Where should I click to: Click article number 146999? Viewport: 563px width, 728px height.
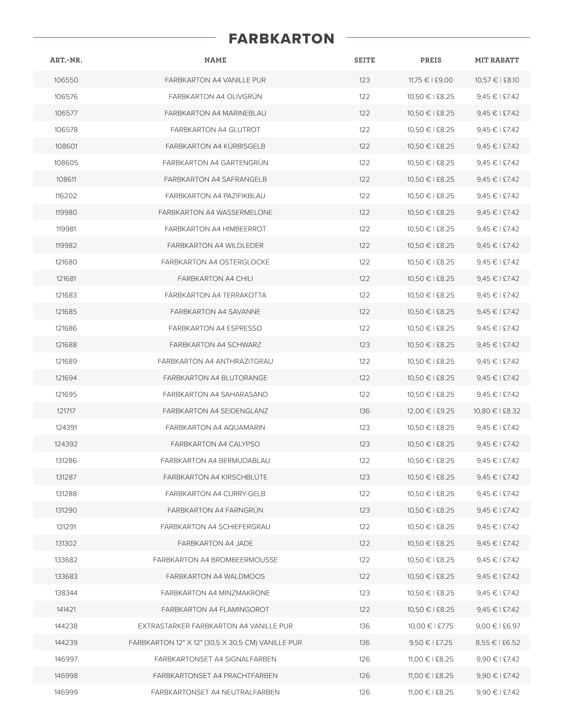(x=66, y=692)
